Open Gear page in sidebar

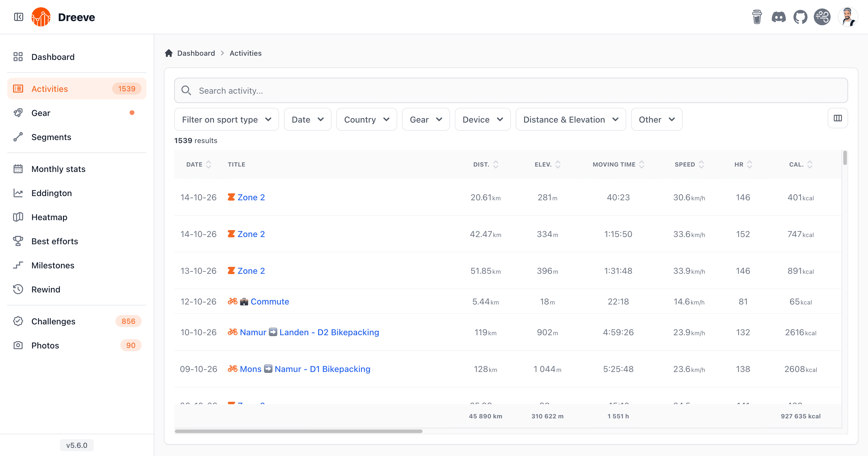coord(77,113)
